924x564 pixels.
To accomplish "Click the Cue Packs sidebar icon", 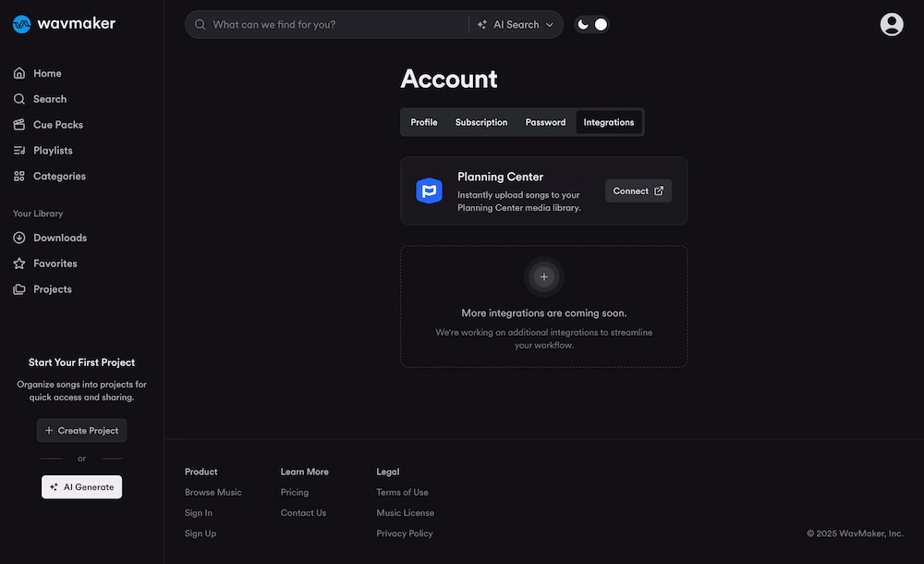I will pyautogui.click(x=19, y=125).
